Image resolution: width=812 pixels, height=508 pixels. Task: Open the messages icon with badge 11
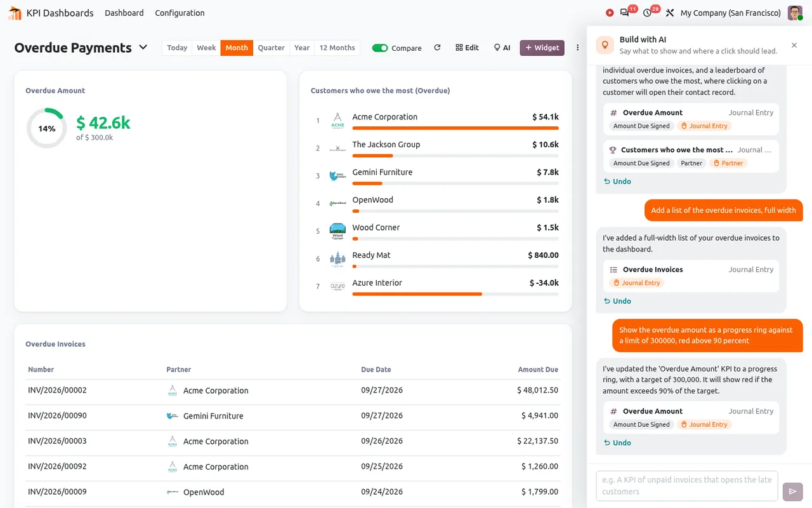[x=625, y=13]
